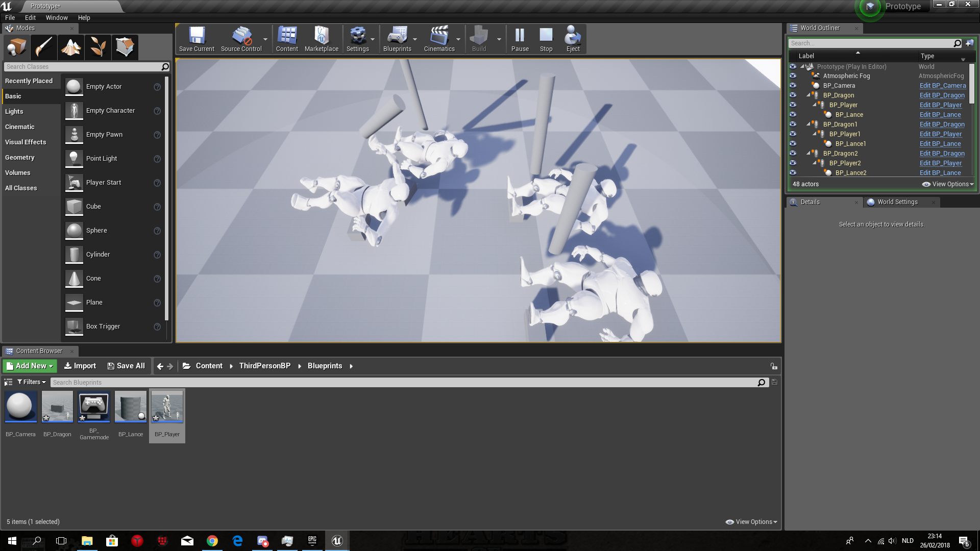Select the Geometry Editing mode icon
The width and height of the screenshot is (980, 551).
[125, 47]
